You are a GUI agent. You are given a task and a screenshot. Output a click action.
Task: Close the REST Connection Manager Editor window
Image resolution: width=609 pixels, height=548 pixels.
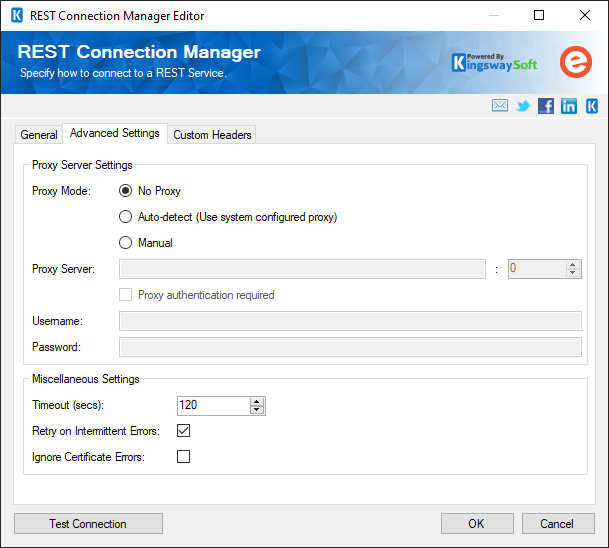pos(585,15)
